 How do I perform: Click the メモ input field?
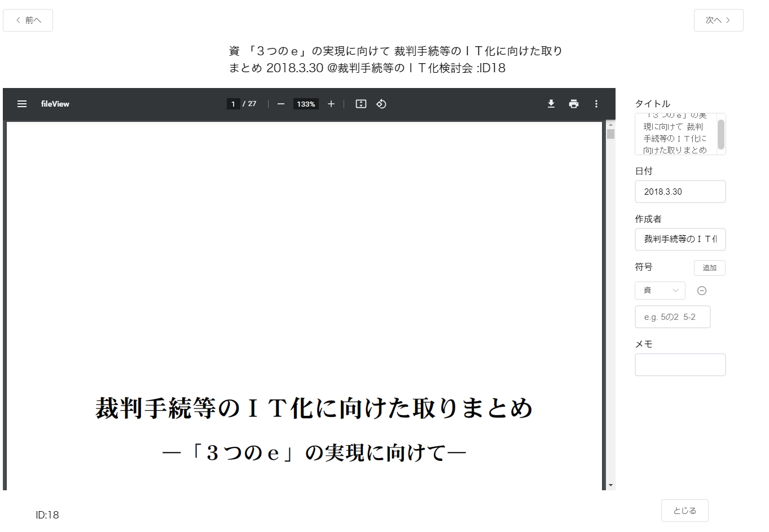pyautogui.click(x=680, y=365)
